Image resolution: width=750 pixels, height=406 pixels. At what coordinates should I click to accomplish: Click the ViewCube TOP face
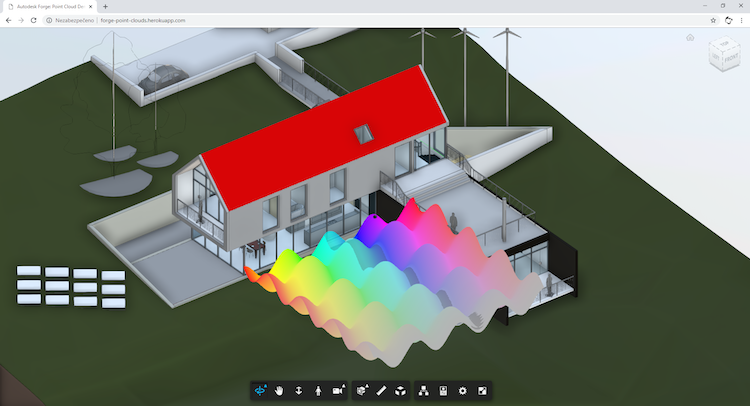[x=724, y=44]
